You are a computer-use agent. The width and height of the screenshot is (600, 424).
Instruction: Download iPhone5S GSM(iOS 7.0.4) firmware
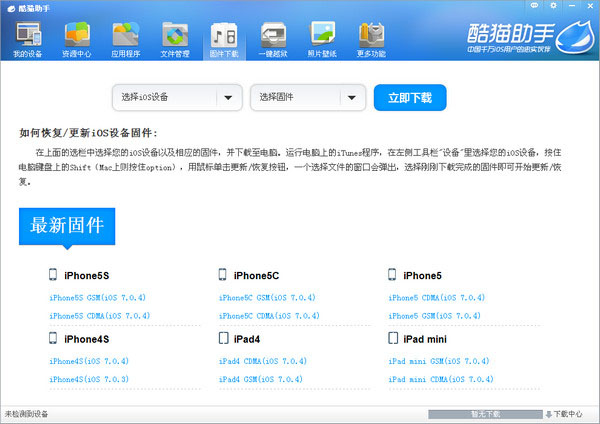[98, 298]
